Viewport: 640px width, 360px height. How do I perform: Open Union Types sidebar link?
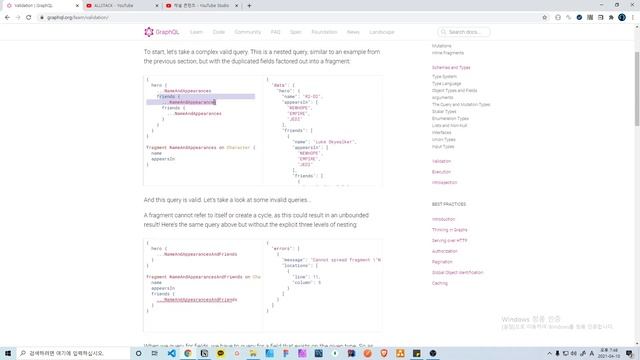tap(443, 139)
